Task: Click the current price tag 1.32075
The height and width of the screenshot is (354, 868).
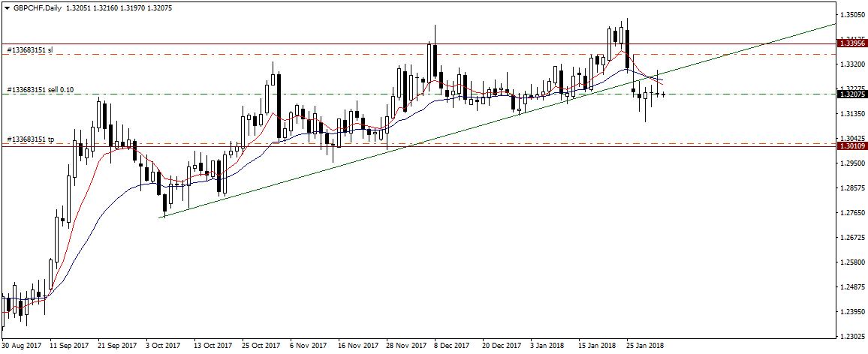Action: coord(852,94)
